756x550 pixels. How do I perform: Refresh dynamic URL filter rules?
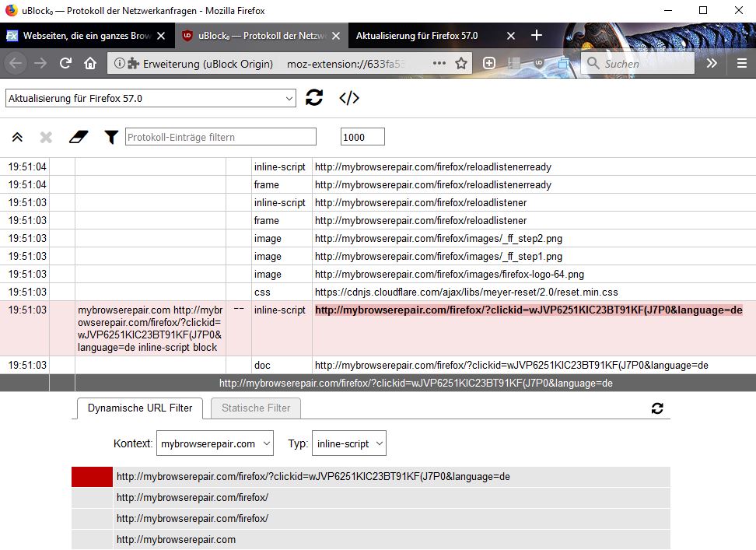click(657, 408)
